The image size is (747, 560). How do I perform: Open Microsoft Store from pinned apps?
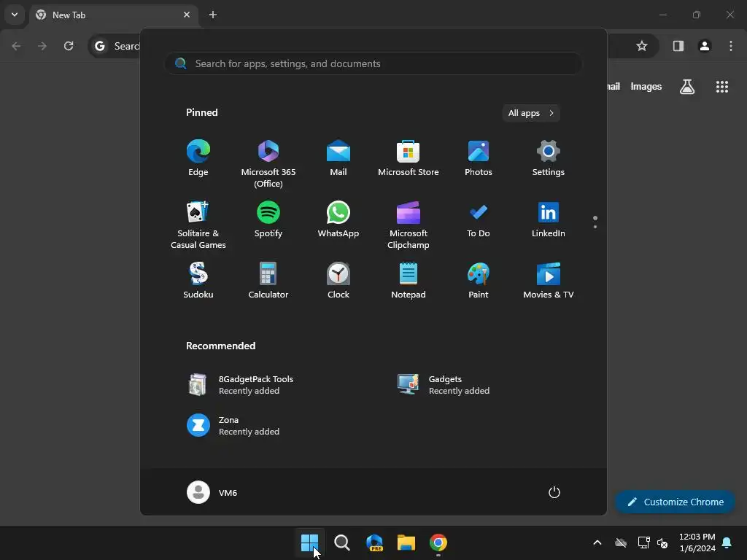[409, 158]
